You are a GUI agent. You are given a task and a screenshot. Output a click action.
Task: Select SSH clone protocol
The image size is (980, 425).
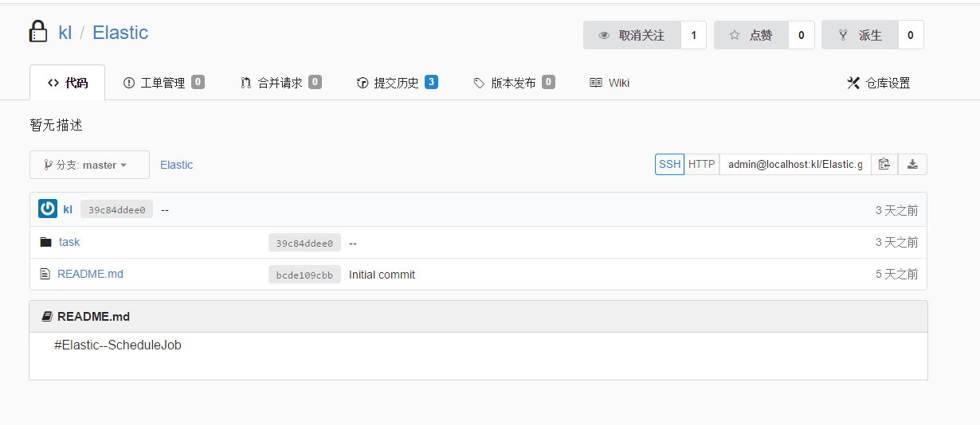(669, 165)
